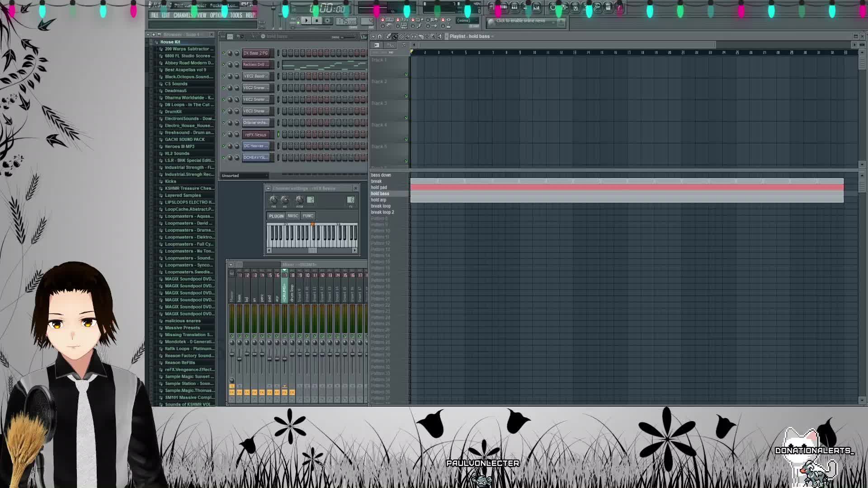Screen dimensions: 868x488
Task: Select the Delete tool in the Playlist toolbar
Action: pos(401,37)
